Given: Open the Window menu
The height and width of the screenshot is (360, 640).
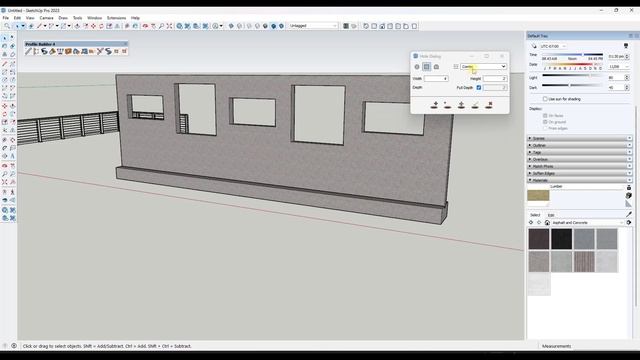Looking at the screenshot, I should click(x=94, y=18).
